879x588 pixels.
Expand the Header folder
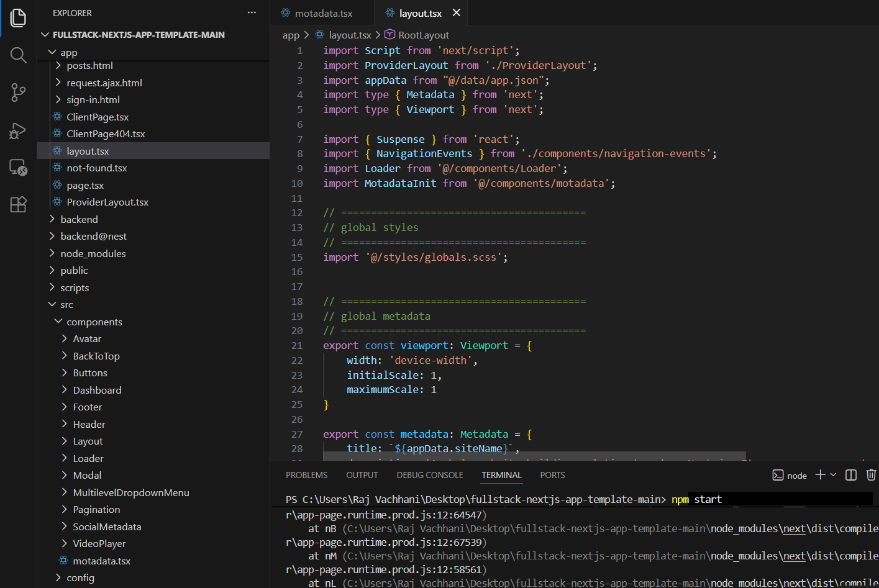click(x=65, y=424)
